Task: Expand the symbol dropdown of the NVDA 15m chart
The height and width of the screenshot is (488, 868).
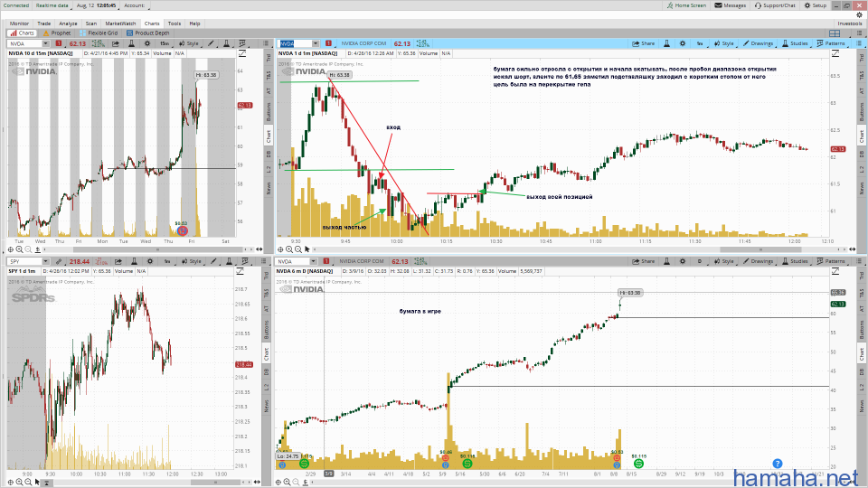Action: (x=45, y=43)
